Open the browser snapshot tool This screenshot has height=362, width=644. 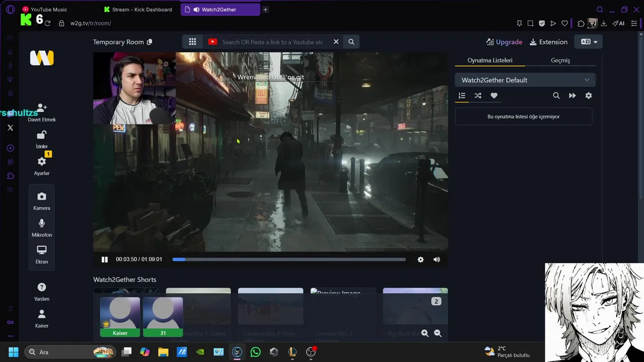(x=530, y=23)
